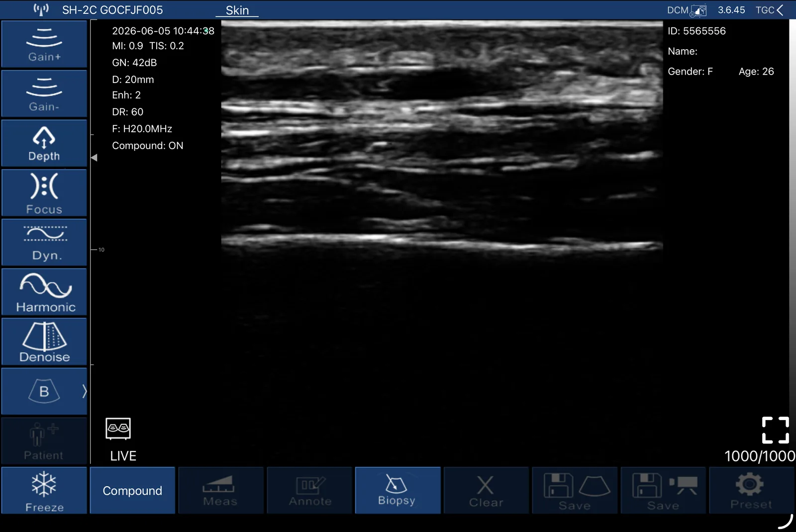Click the GN: 42dB value
This screenshot has height=532, width=796.
click(134, 63)
